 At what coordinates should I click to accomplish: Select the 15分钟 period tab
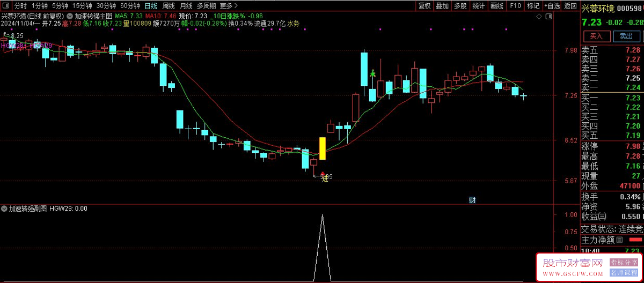(83, 6)
